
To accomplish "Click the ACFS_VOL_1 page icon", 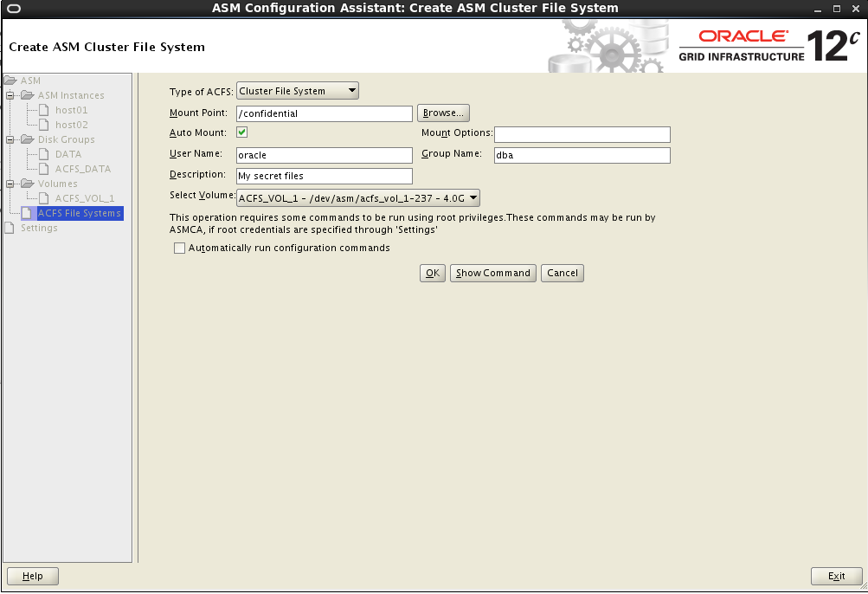I will (44, 197).
